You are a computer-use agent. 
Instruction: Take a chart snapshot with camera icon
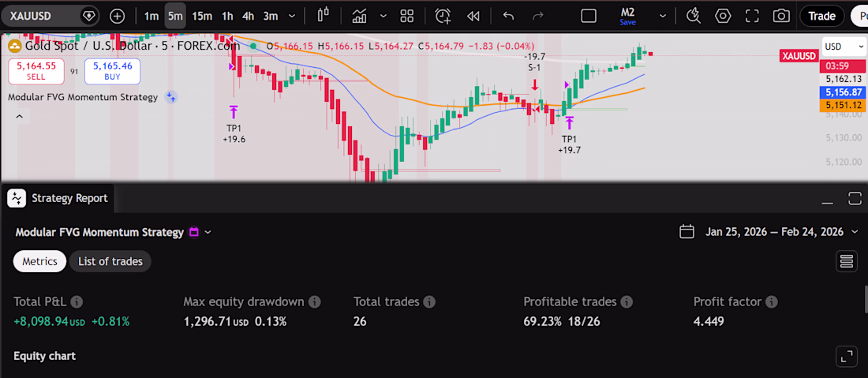[x=781, y=16]
